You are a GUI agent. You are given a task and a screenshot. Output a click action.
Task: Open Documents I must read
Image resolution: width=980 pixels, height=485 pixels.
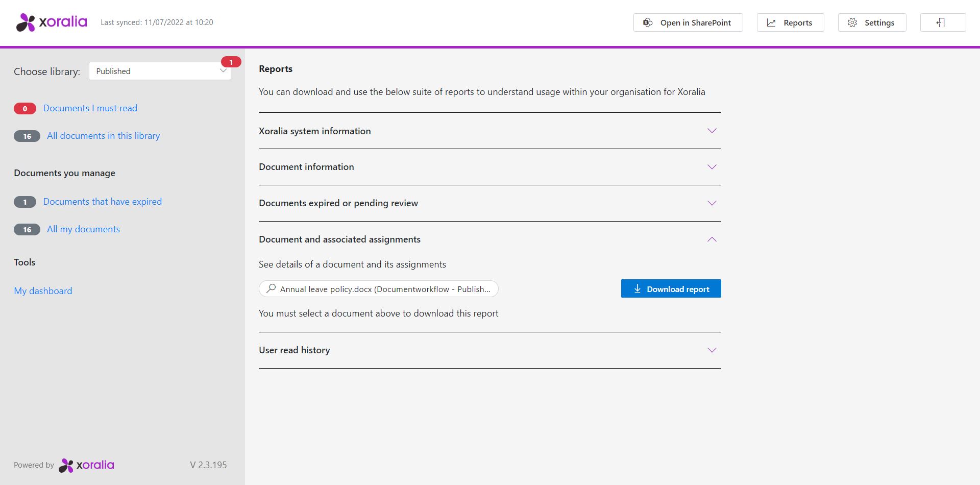click(x=90, y=108)
